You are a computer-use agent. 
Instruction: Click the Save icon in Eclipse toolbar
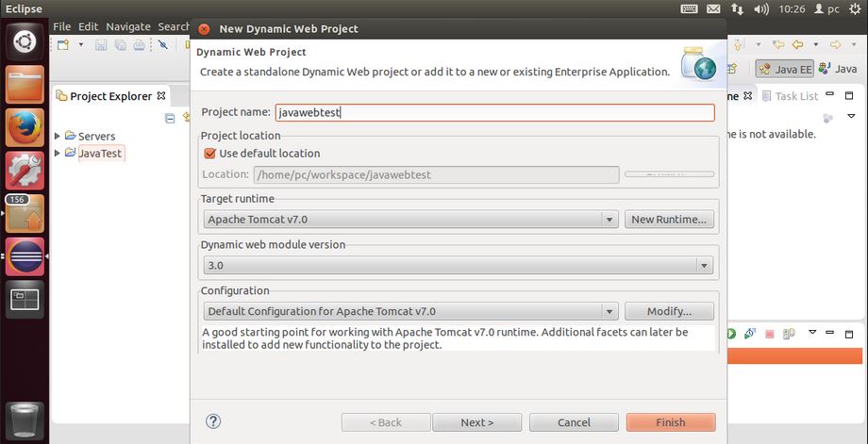(x=101, y=45)
